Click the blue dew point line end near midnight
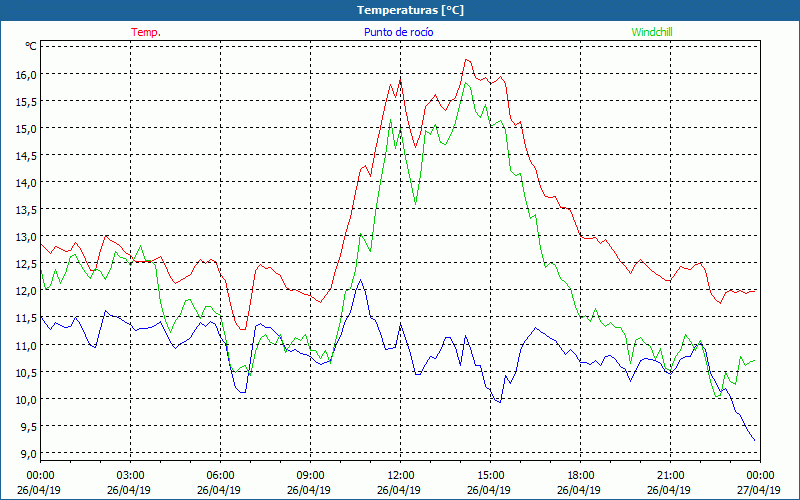 755,440
